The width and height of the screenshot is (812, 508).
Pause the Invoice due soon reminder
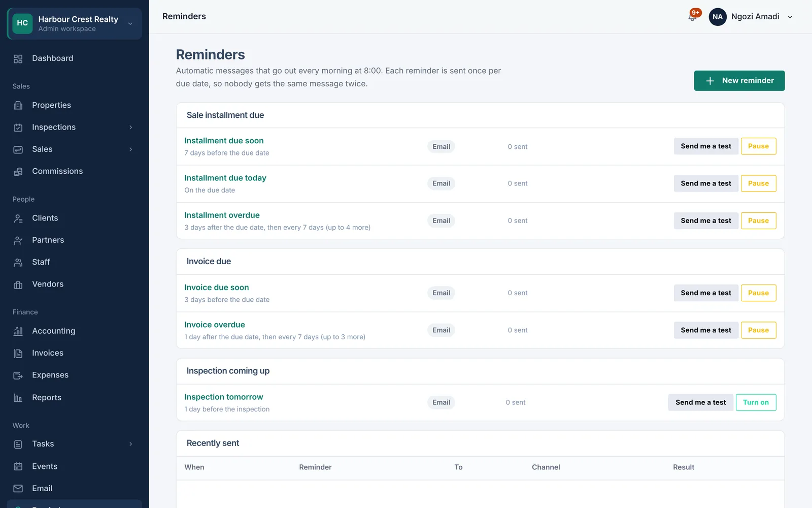(x=758, y=293)
